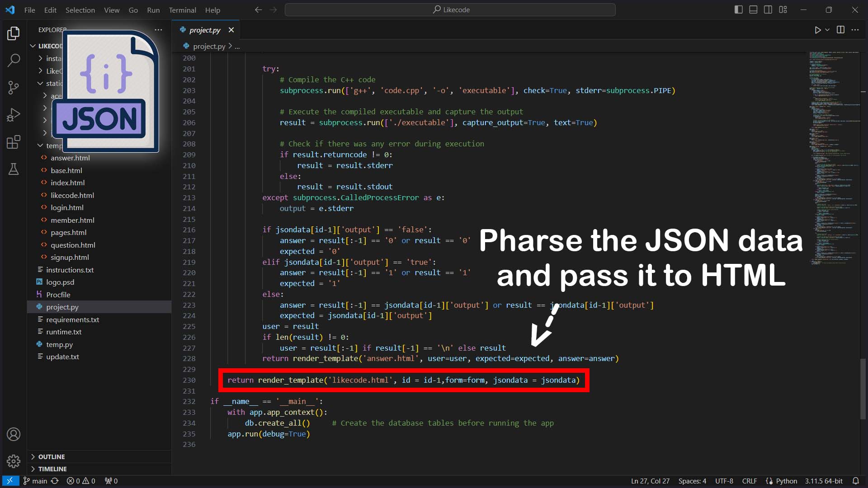Open the Run menu
Viewport: 868px width, 488px height.
point(153,10)
